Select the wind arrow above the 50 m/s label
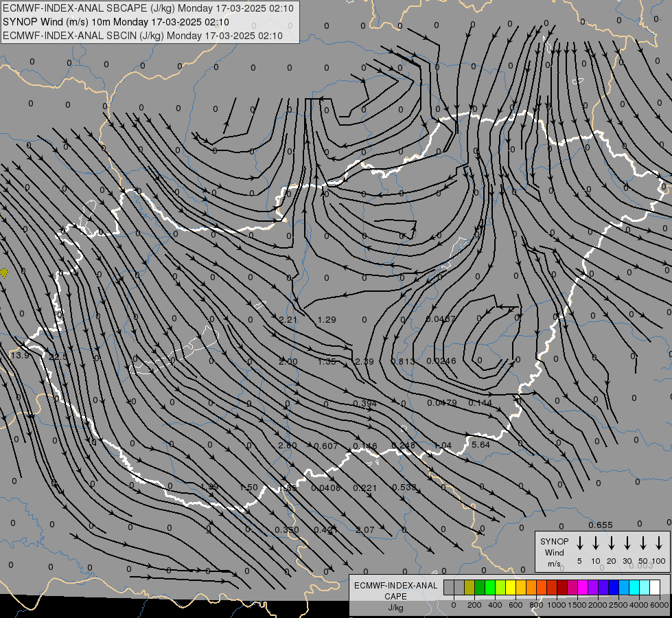Screen dimensions: 672x618 [x=643, y=543]
